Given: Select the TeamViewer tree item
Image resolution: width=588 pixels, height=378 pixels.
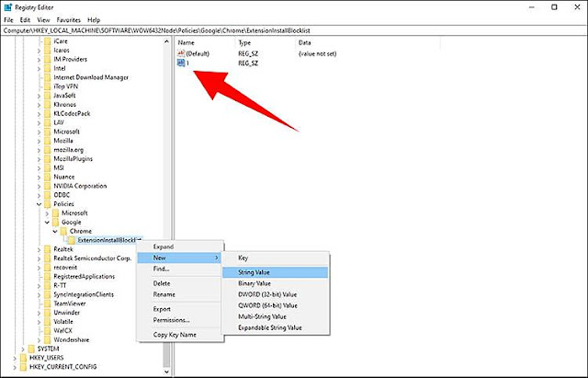Looking at the screenshot, I should [x=70, y=304].
